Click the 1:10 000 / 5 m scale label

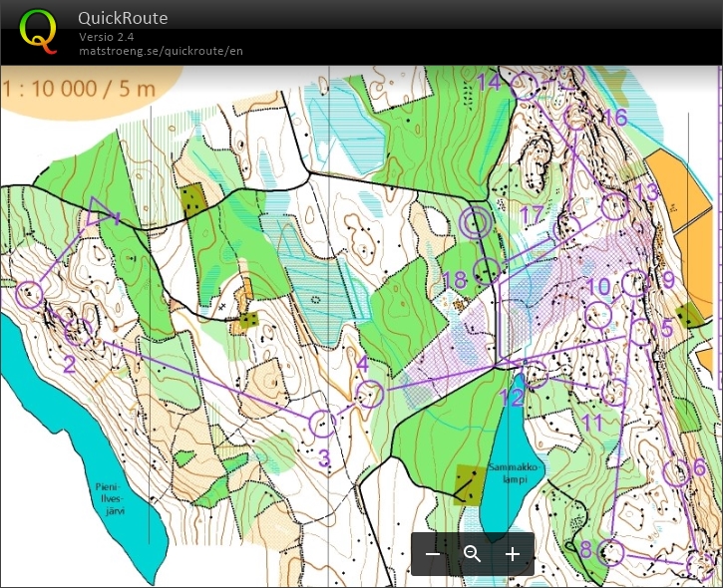[x=80, y=89]
